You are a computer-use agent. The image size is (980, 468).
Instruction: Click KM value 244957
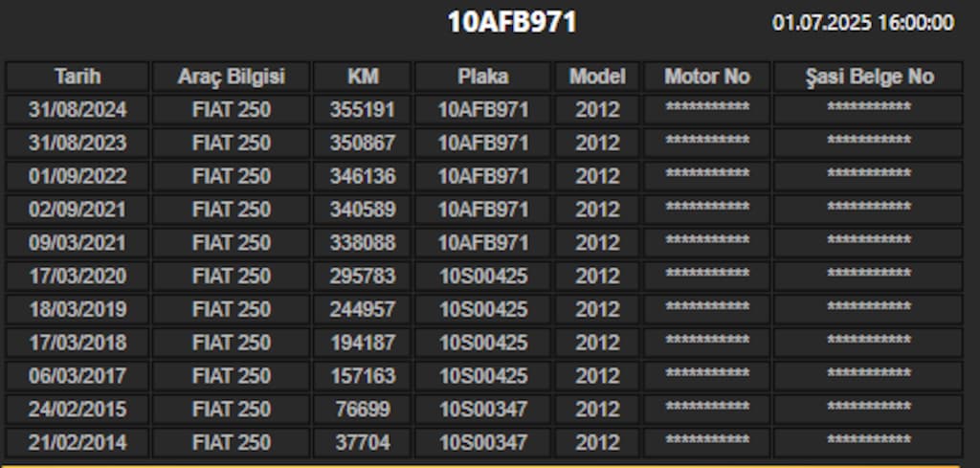tap(363, 309)
